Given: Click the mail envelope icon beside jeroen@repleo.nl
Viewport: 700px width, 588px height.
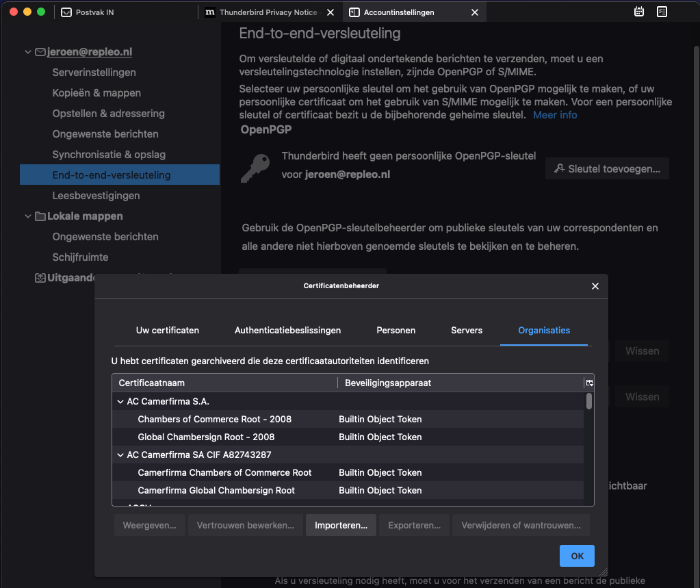Looking at the screenshot, I should click(x=40, y=52).
